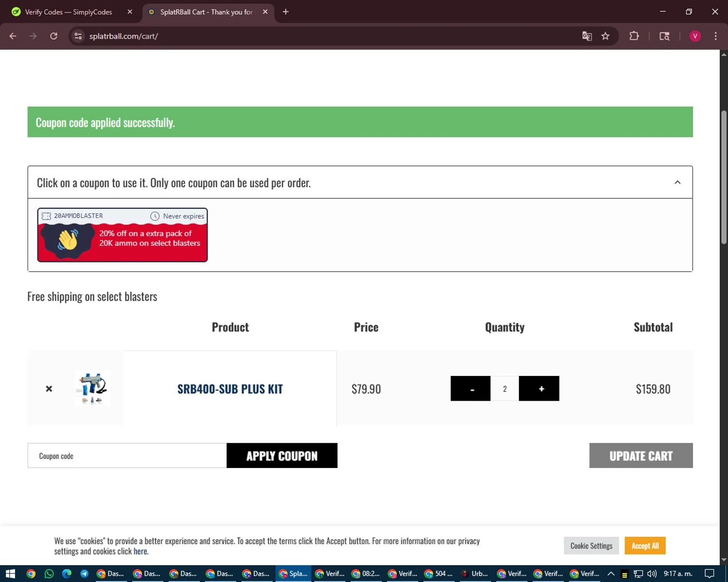The image size is (728, 582).
Task: Select the SplatRBall Cart tab
Action: click(206, 12)
